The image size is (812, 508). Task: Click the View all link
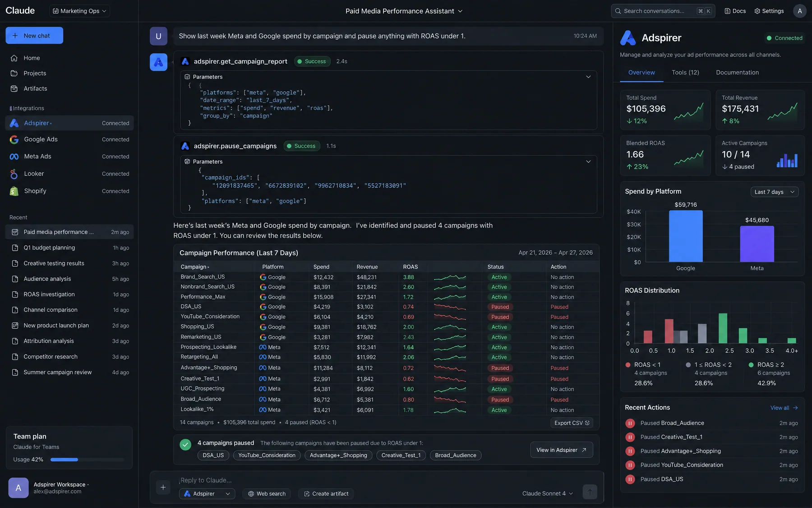coord(784,408)
